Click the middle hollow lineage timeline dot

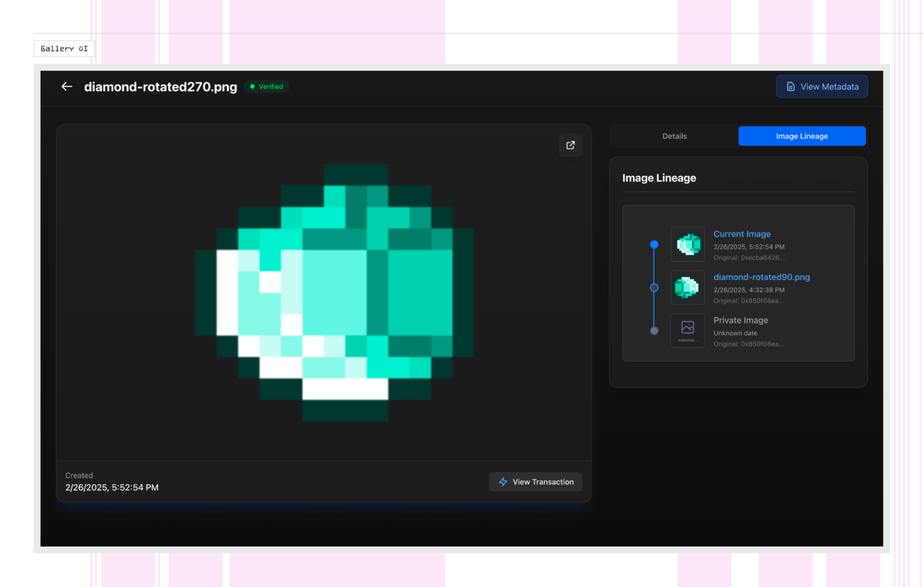point(654,288)
